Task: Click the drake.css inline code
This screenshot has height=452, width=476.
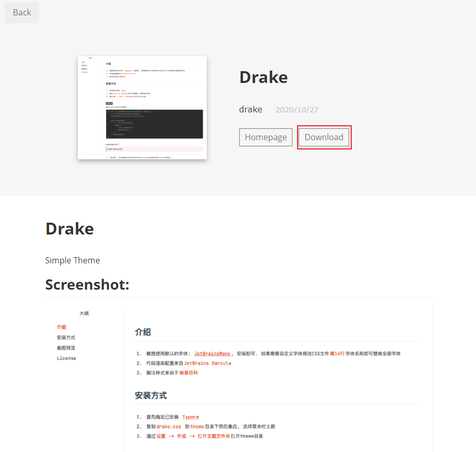Action: pyautogui.click(x=169, y=427)
